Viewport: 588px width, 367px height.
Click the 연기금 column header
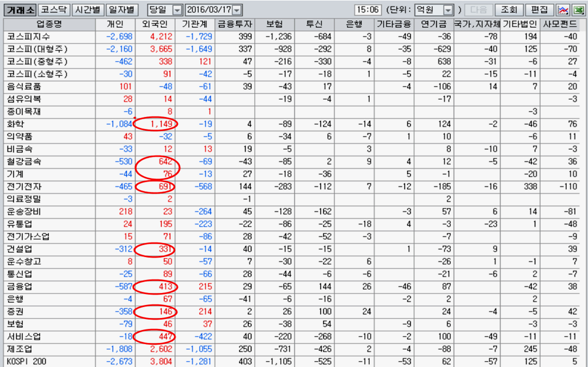(x=433, y=24)
